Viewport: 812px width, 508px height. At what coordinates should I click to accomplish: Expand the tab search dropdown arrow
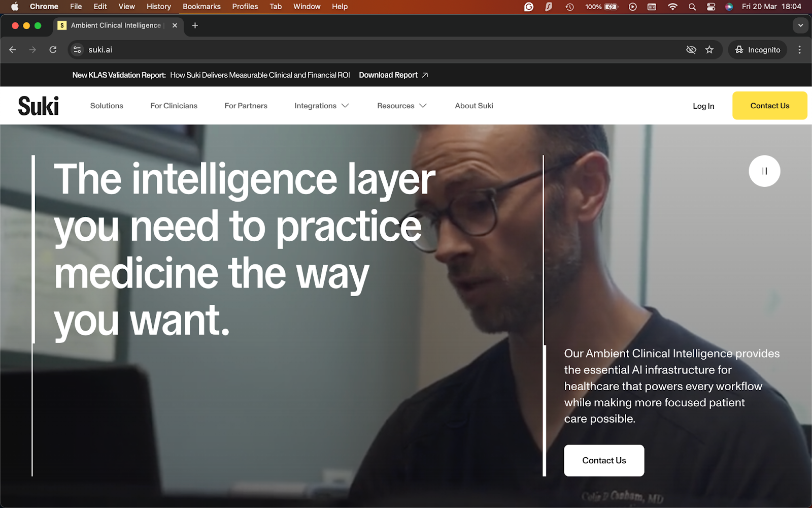click(800, 25)
